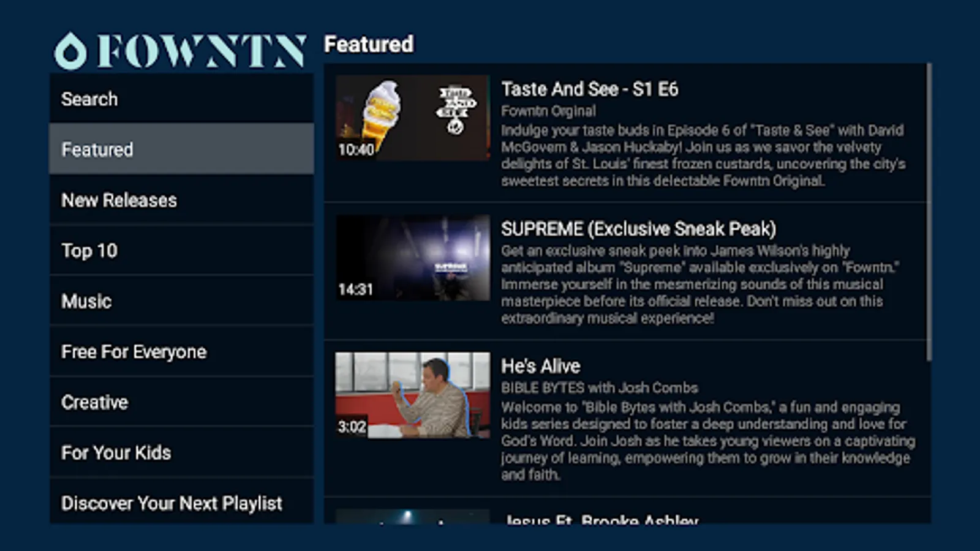Open the He's Alive title

pos(540,366)
